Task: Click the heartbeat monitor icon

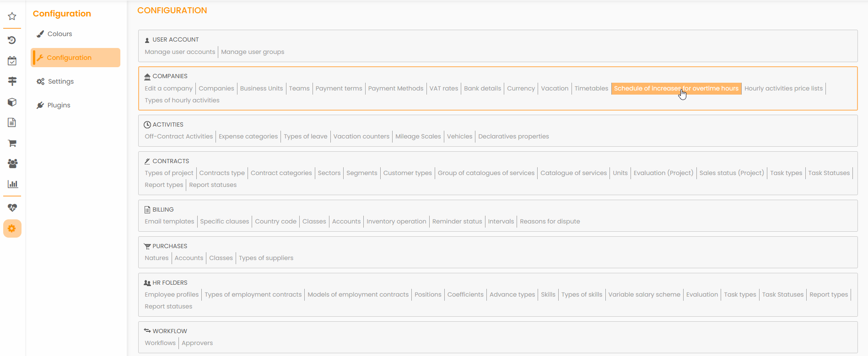Action: 12,208
